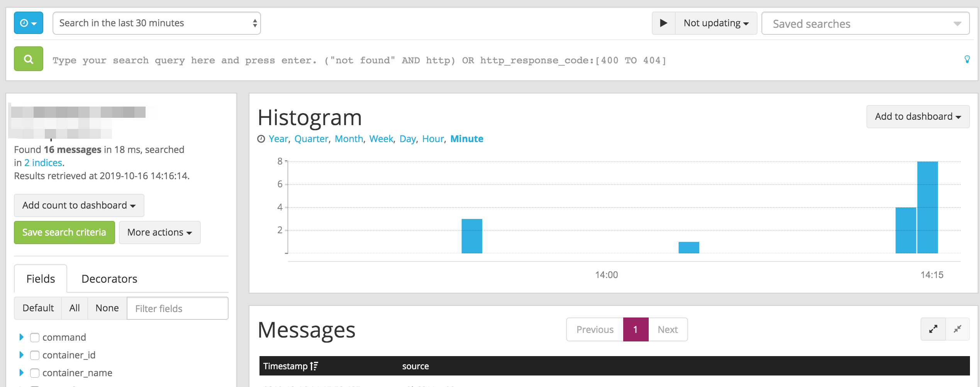The height and width of the screenshot is (387, 980).
Task: Expand the command field details
Action: 21,337
